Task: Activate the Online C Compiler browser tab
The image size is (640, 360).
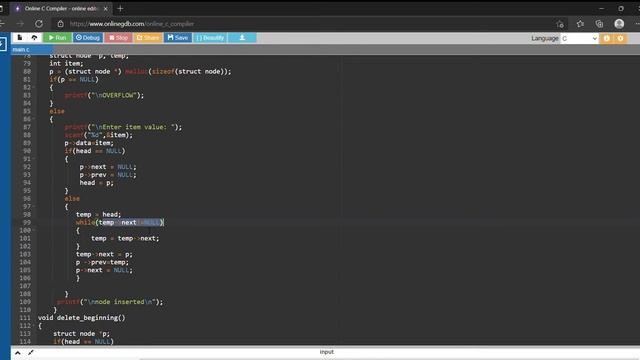Action: pos(61,9)
